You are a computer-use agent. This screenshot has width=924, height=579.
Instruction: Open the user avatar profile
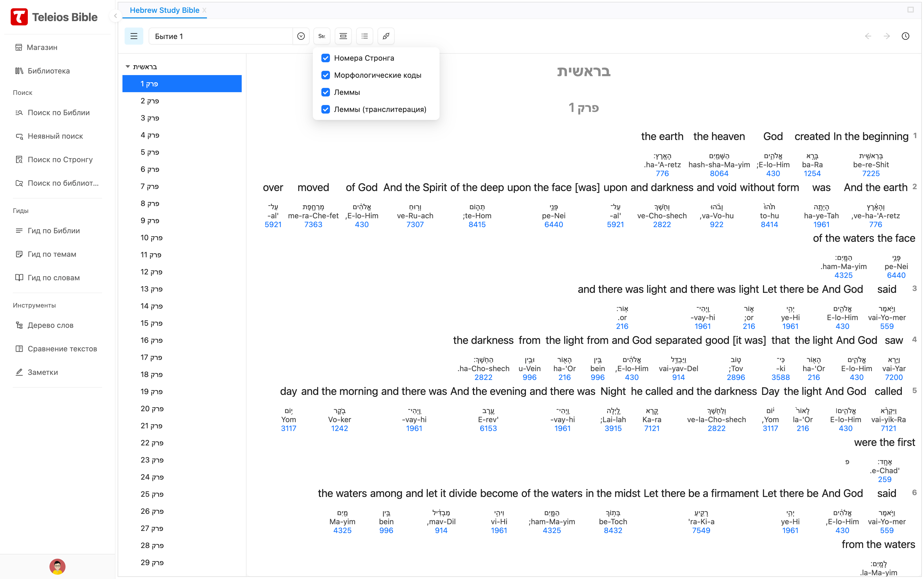click(57, 566)
